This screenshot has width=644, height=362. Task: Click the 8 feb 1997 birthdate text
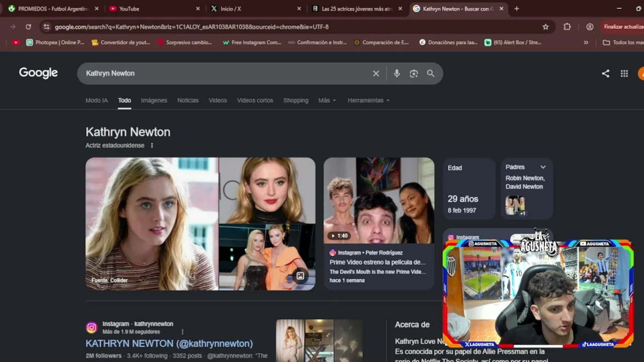(x=462, y=210)
